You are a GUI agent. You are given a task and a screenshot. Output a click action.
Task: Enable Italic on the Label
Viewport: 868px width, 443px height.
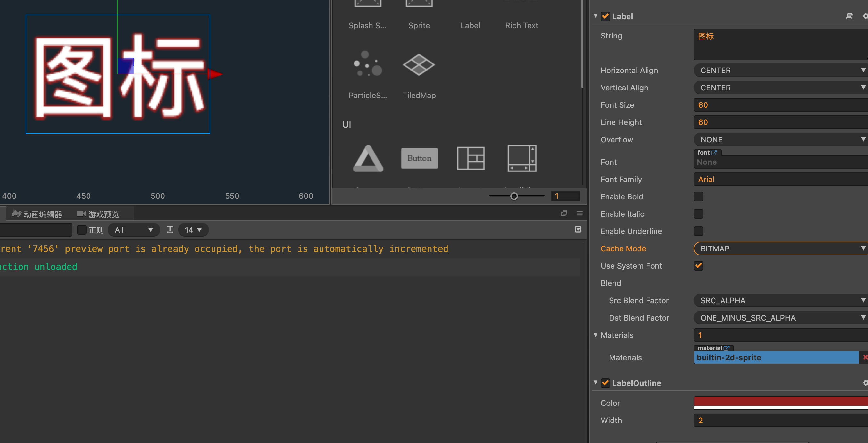698,213
